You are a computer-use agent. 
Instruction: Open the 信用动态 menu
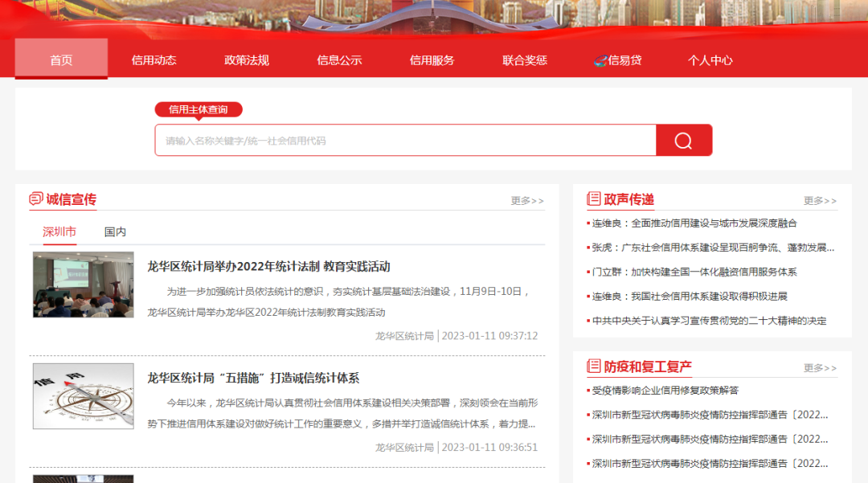(154, 60)
